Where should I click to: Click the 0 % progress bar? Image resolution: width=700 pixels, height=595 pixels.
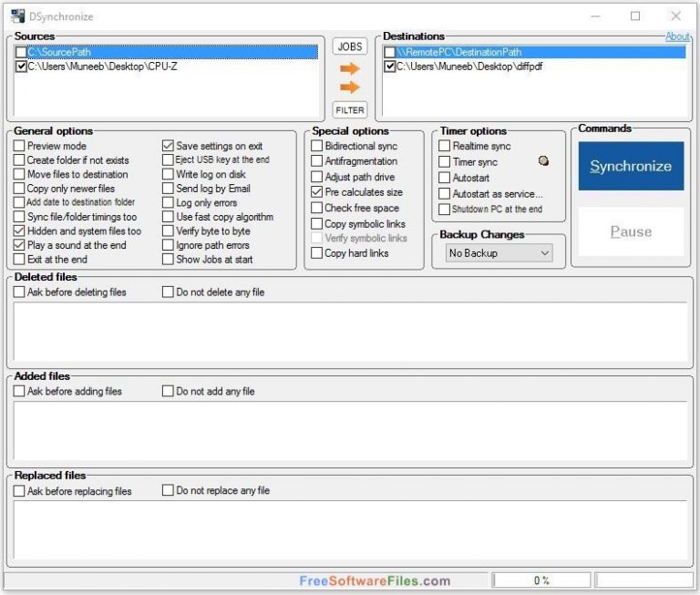(541, 580)
